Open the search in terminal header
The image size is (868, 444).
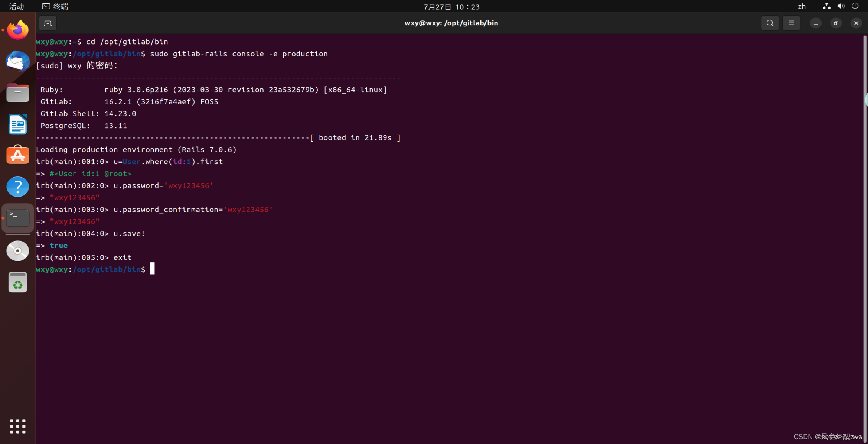click(770, 23)
